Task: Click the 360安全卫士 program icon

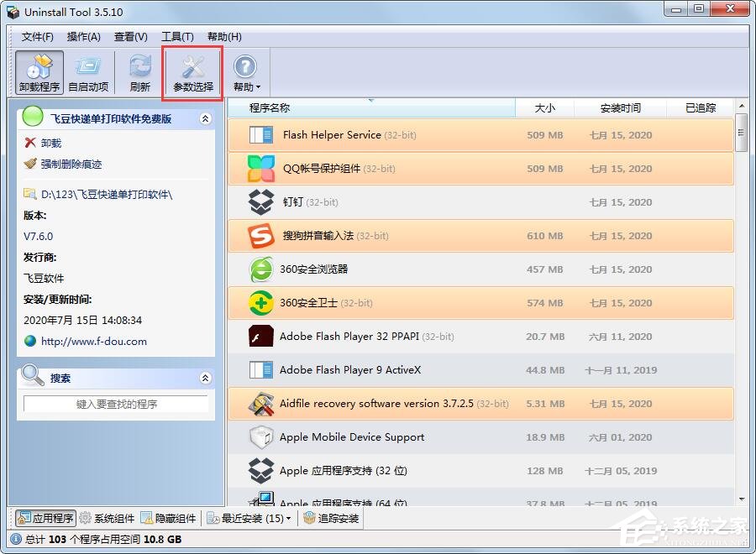Action: click(261, 303)
